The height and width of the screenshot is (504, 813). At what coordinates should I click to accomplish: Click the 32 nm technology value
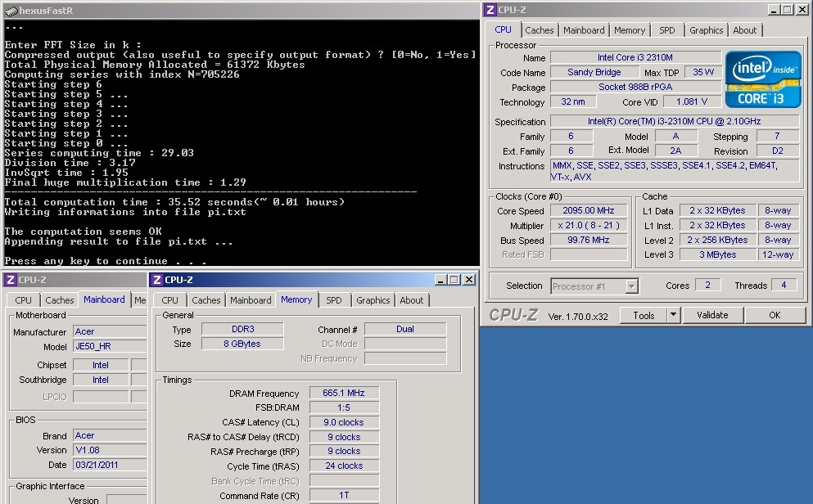click(573, 102)
